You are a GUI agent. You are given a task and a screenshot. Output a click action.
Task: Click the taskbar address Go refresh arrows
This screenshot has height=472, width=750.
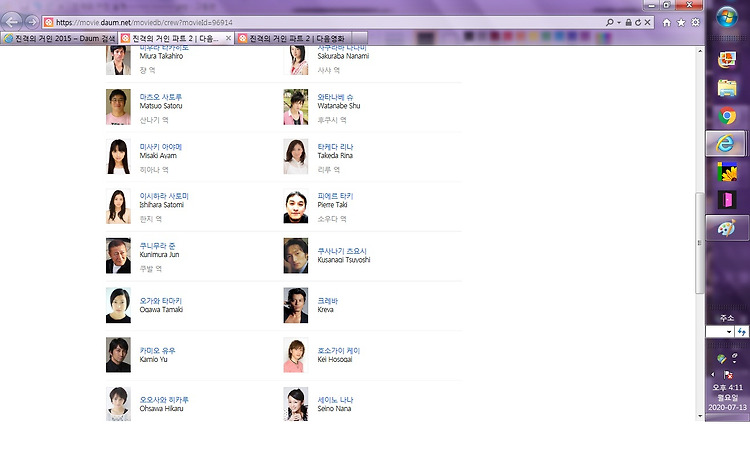[x=741, y=332]
